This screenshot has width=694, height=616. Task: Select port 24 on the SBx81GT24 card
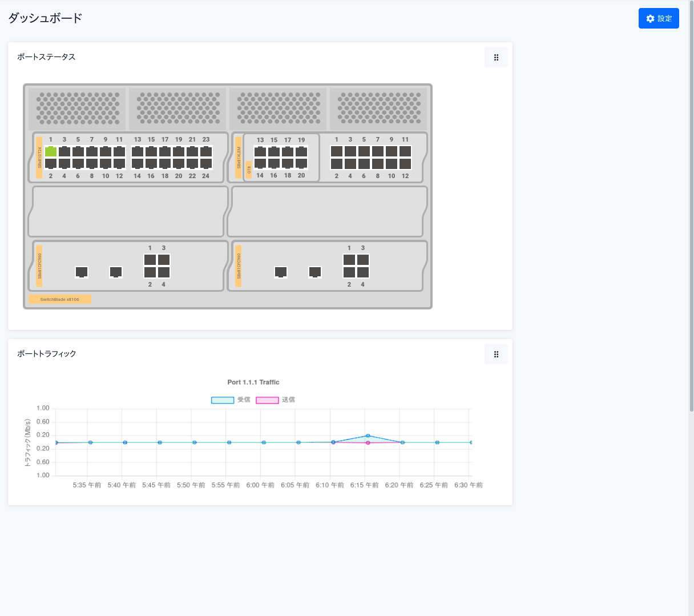[x=206, y=164]
